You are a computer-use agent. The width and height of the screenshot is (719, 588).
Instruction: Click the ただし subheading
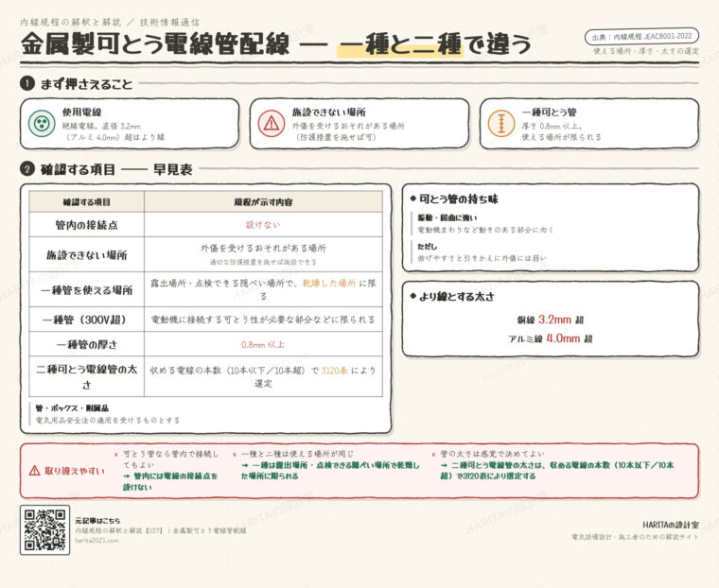(x=427, y=247)
